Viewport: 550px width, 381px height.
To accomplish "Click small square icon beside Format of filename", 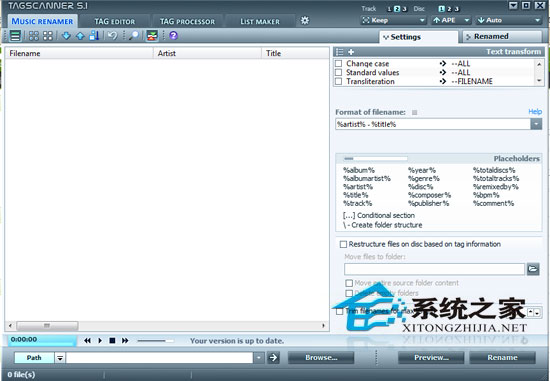I will click(415, 113).
